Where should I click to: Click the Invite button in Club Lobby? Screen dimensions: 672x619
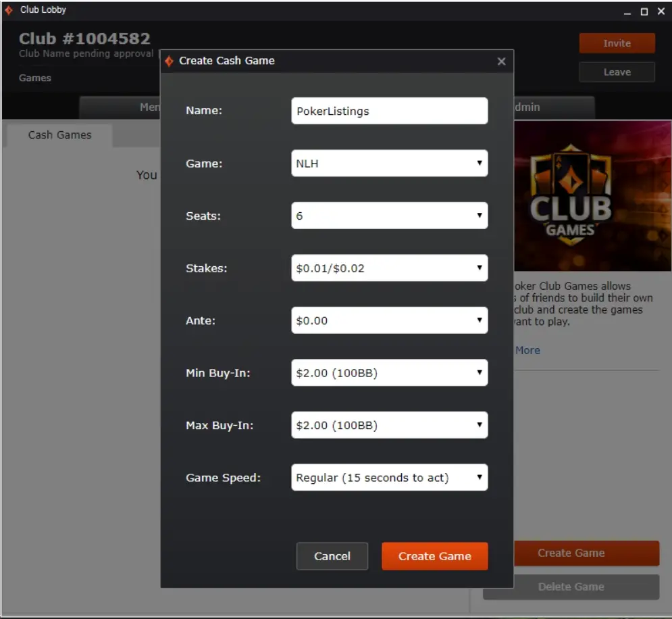[x=617, y=43]
